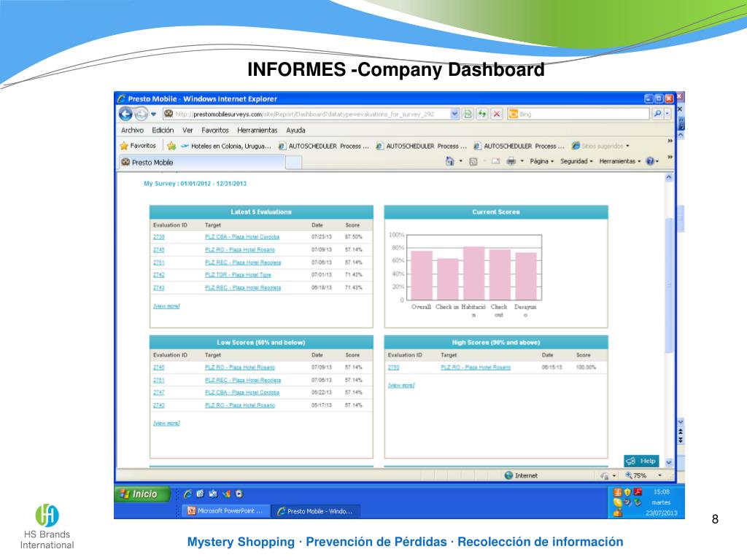Expand the address bar URL history dropdown
The height and width of the screenshot is (560, 747).
tap(454, 114)
